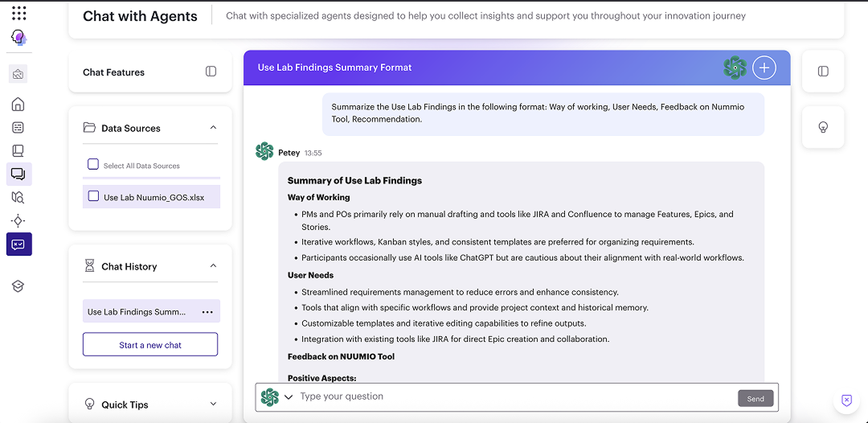Screen dimensions: 868x423
Task: Click the Quick Tips lightbulb icon
Action: (x=89, y=405)
